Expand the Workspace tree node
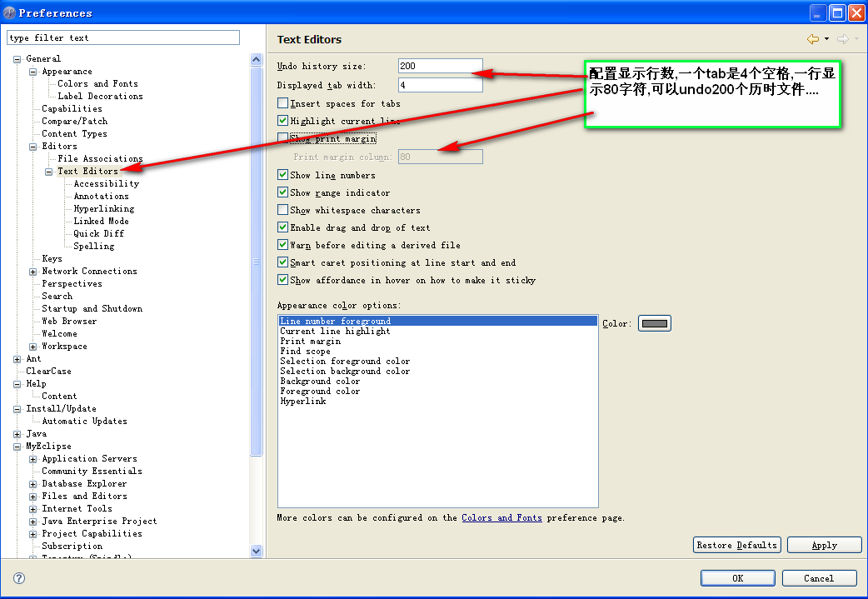The image size is (868, 599). click(x=33, y=347)
